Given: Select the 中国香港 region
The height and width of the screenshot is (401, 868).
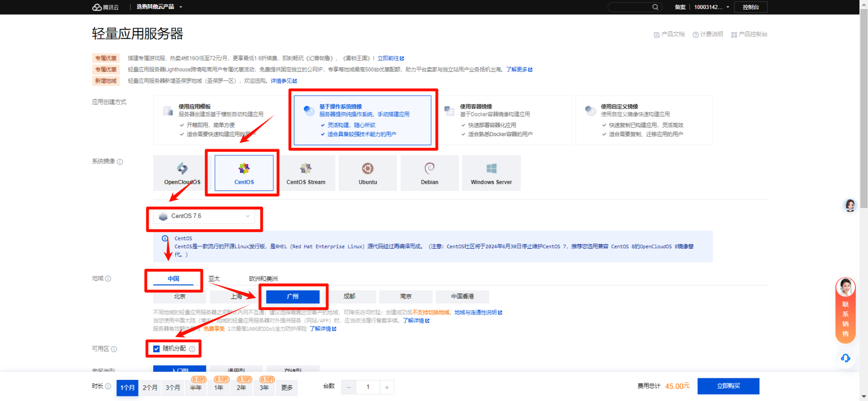Looking at the screenshot, I should tap(463, 296).
